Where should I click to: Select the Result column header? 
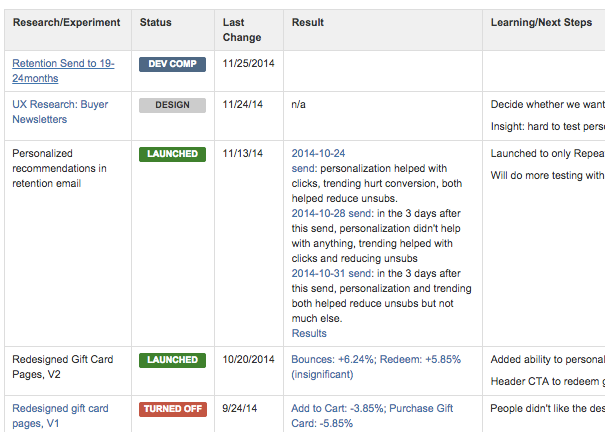pos(308,22)
